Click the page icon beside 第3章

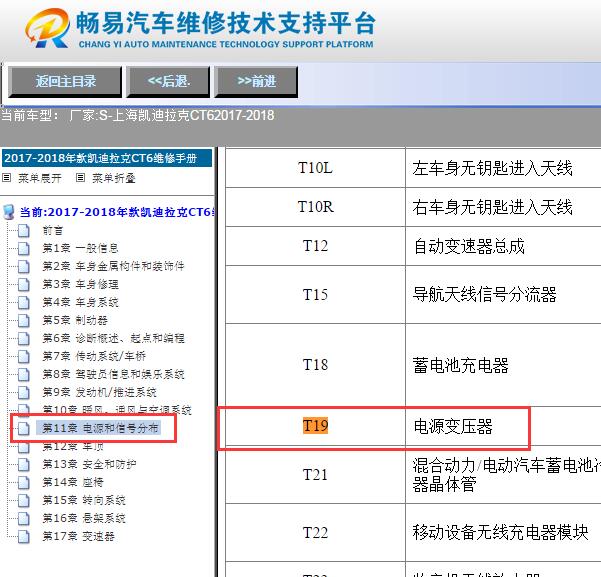click(24, 284)
